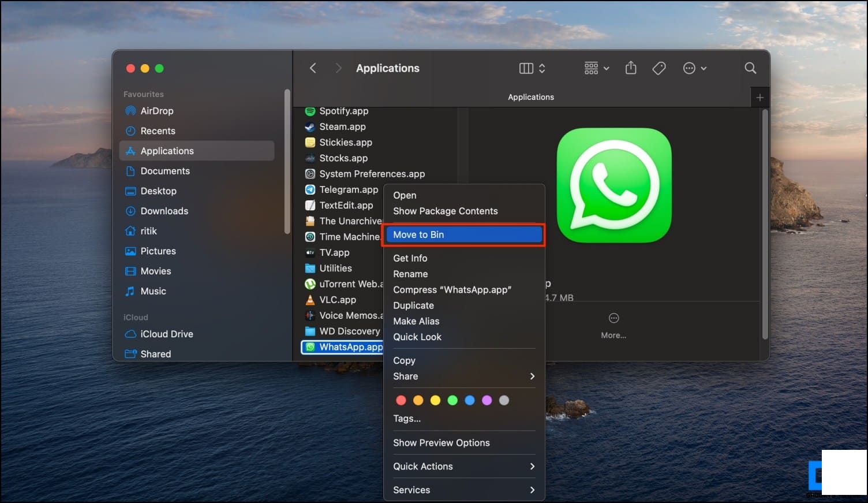Screen dimensions: 868x503
Task: Open Music in the sidebar
Action: point(196,291)
